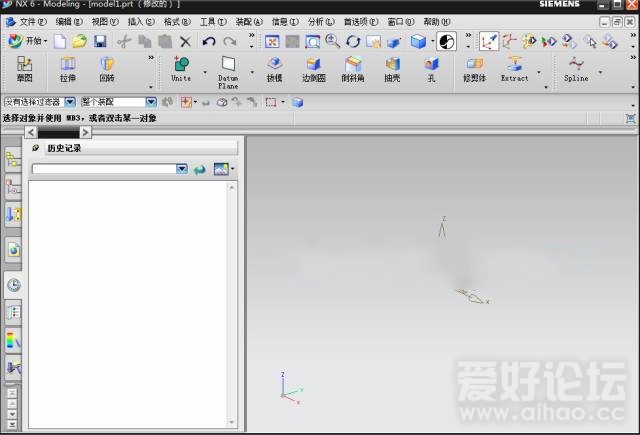
Task: Switch to History clock tab in sidebar
Action: [14, 285]
